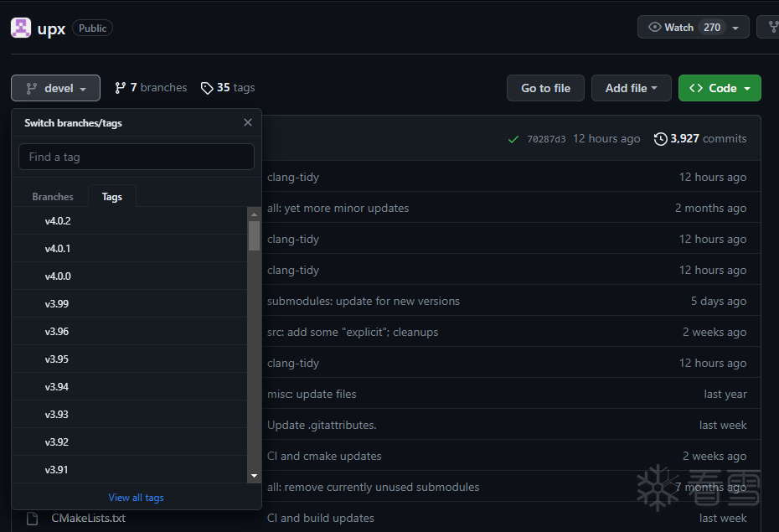The image size is (779, 532).
Task: Expand the green Code dropdown
Action: [719, 88]
